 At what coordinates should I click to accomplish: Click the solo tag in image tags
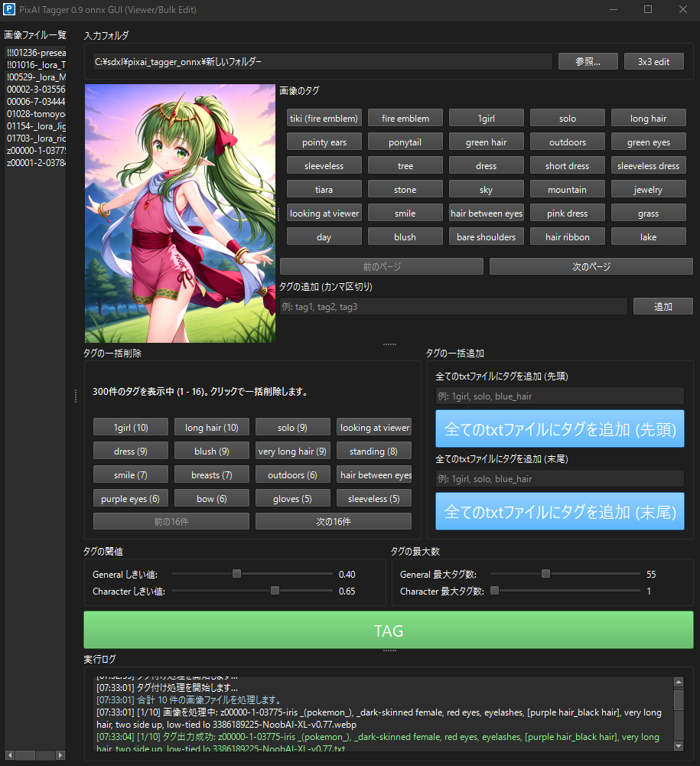click(x=568, y=118)
